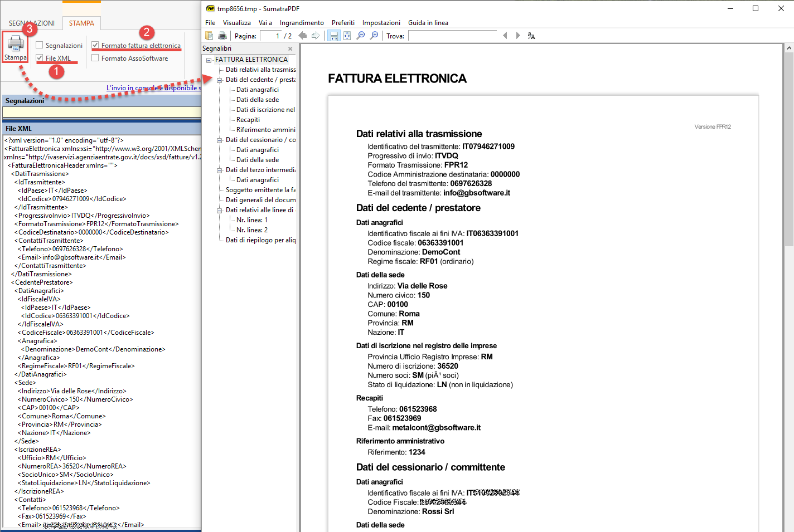
Task: Go to next page arrow
Action: [x=316, y=36]
